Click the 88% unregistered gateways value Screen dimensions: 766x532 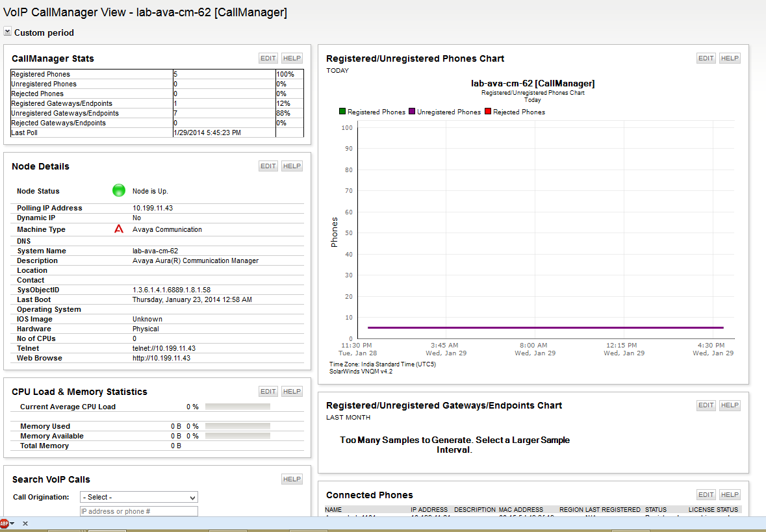pos(283,113)
